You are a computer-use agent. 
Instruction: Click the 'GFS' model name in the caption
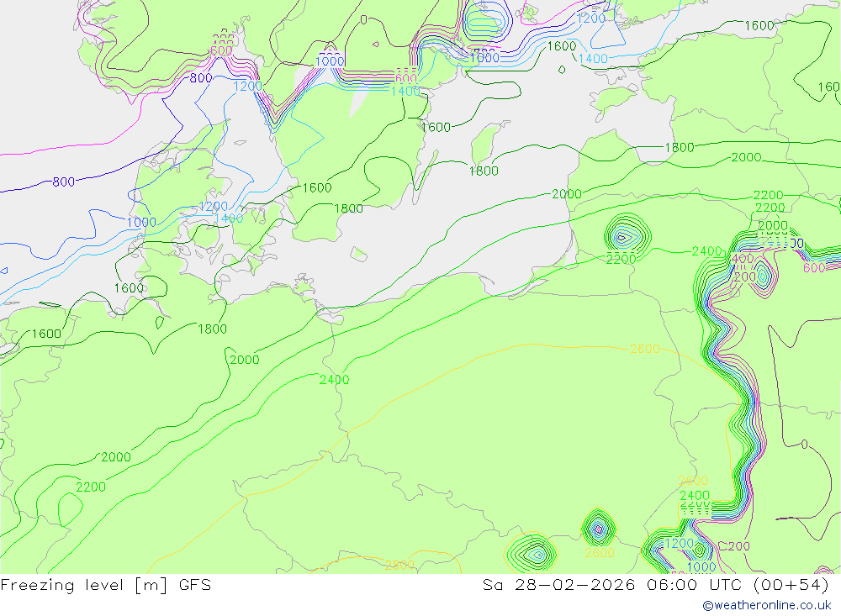tap(195, 584)
